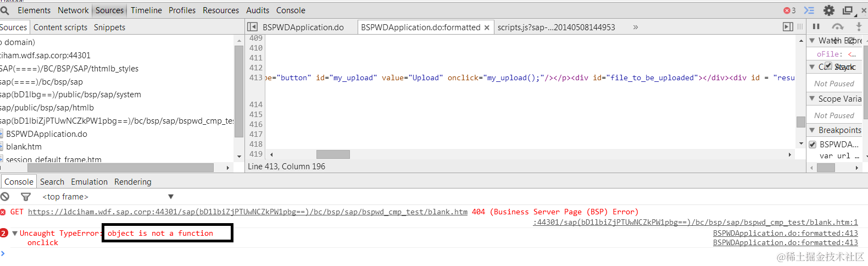
Task: Open the DevTools search magnifier icon
Action: point(5,10)
